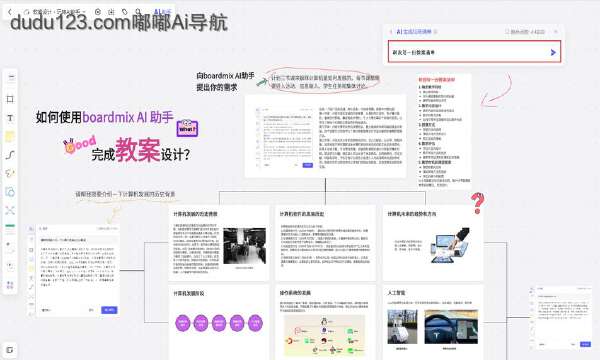
Task: Select the mind map tool icon
Action: (x=10, y=210)
